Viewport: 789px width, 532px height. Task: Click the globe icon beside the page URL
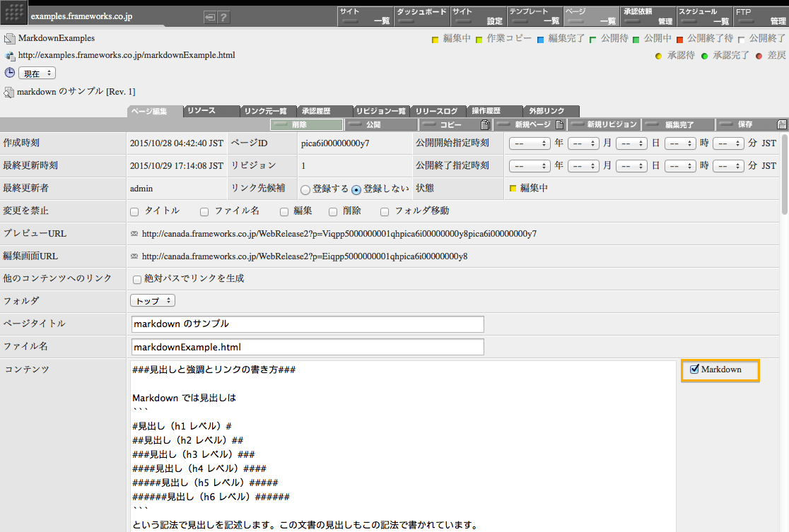pyautogui.click(x=10, y=56)
